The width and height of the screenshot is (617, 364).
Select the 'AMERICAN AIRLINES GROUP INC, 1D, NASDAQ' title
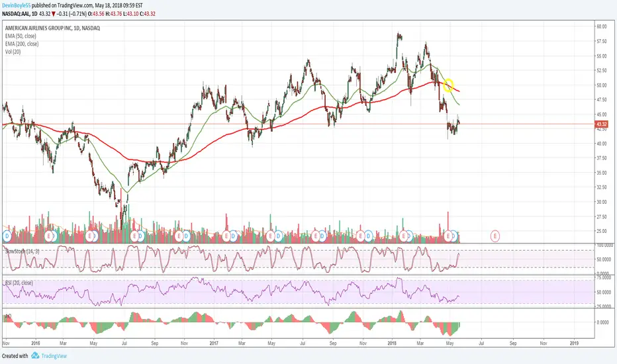click(x=52, y=28)
